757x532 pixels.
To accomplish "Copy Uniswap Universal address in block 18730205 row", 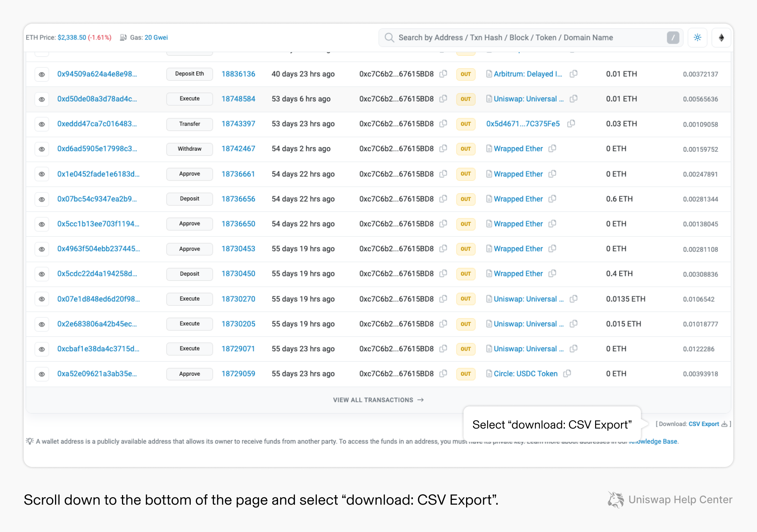I will coord(574,324).
